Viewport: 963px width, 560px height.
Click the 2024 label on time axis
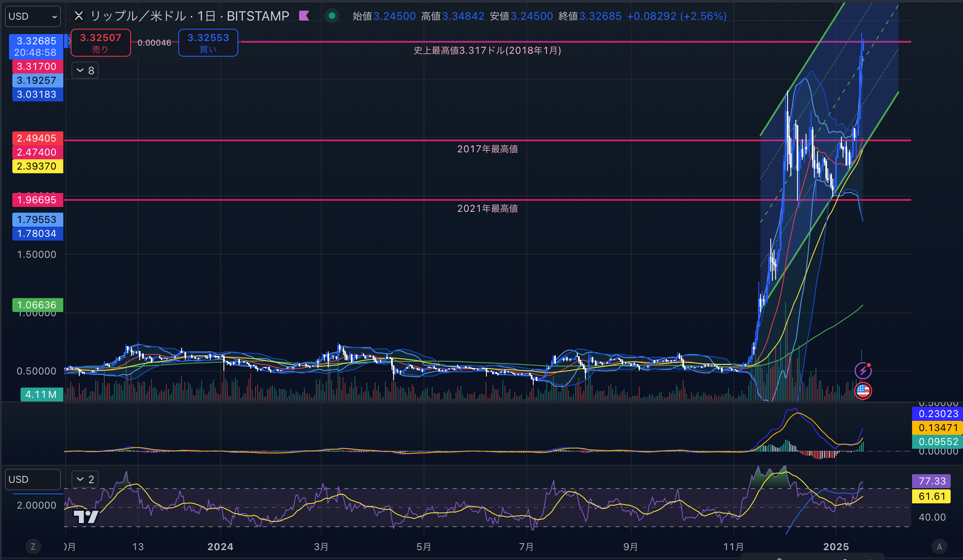coord(220,547)
